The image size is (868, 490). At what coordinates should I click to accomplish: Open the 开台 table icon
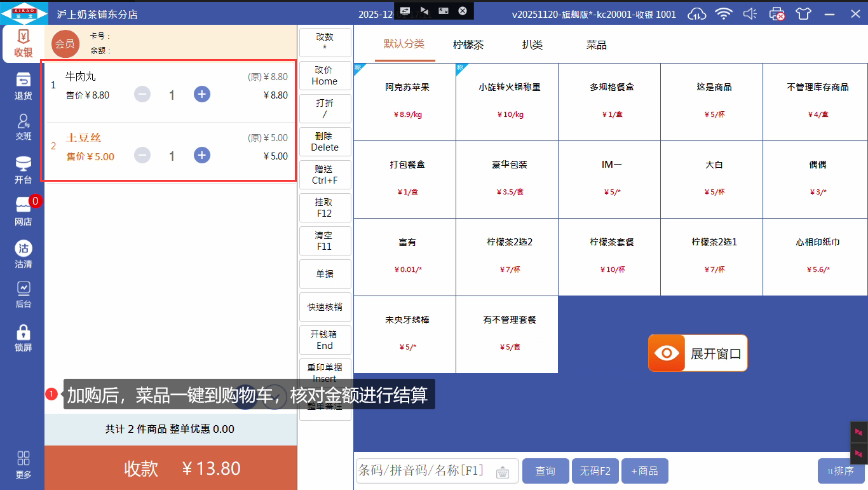coord(23,170)
